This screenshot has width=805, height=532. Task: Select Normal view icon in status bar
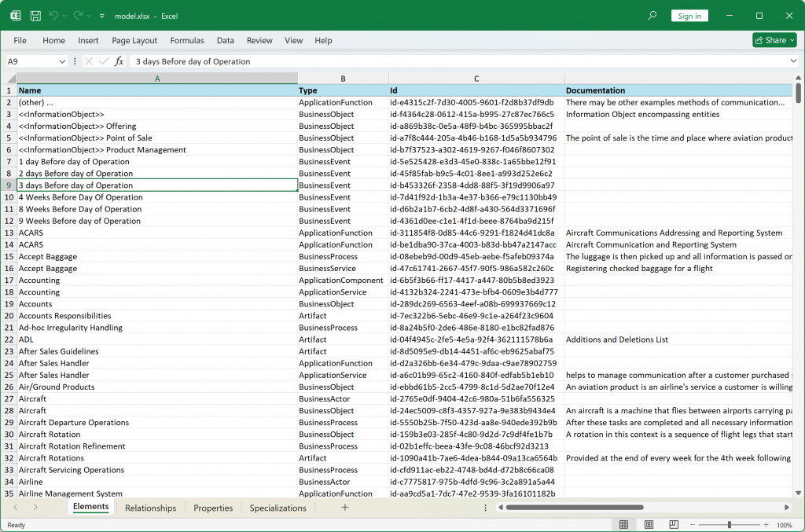click(x=623, y=525)
